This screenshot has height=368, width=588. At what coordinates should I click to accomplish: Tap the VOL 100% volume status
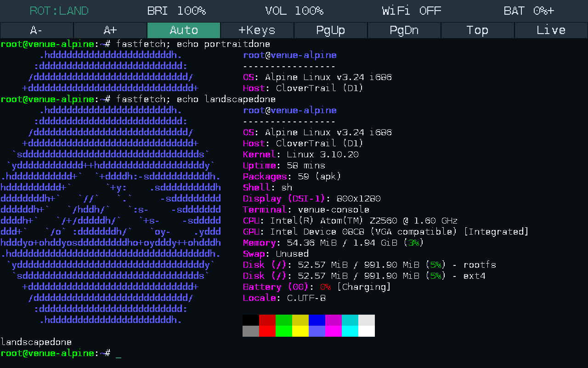tap(294, 11)
